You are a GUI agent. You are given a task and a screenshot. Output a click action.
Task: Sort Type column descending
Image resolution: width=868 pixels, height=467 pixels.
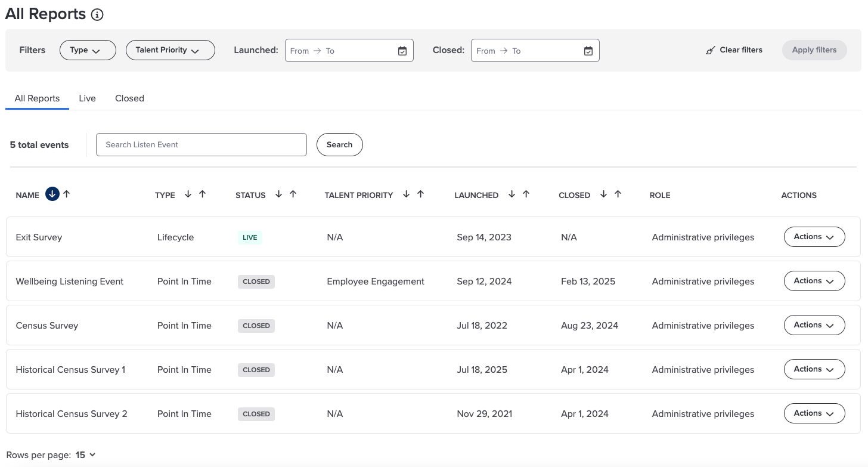[x=188, y=194]
